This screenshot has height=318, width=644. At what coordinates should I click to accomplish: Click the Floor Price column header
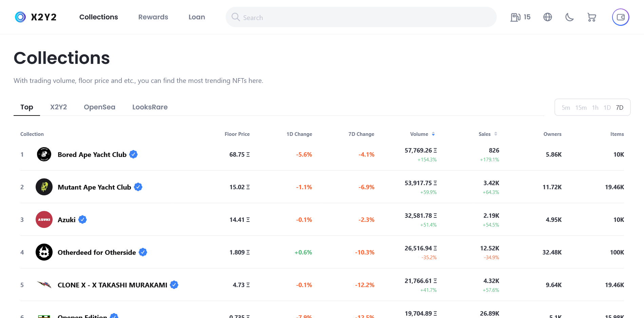click(x=237, y=134)
